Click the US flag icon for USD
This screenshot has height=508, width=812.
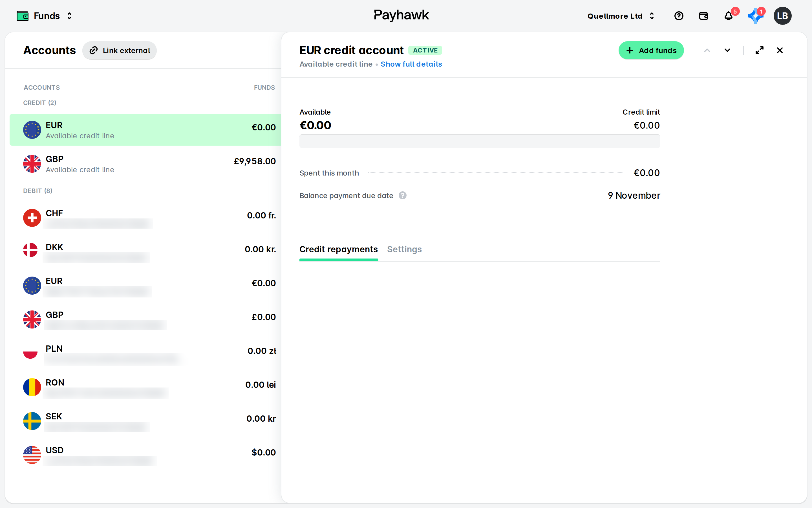click(32, 455)
